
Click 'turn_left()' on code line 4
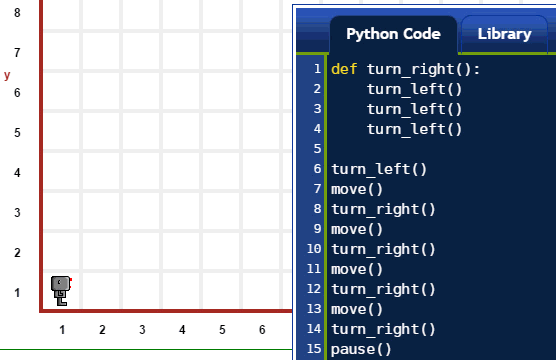click(414, 129)
